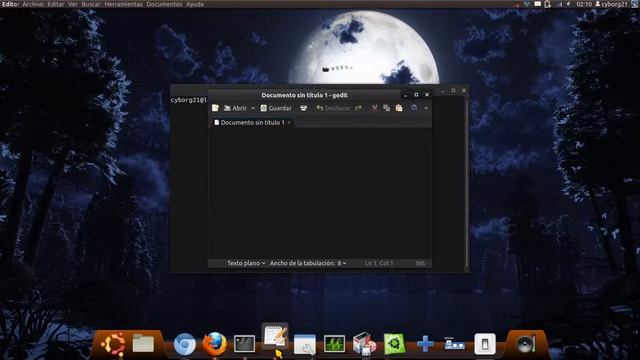This screenshot has width=640, height=360.
Task: Click the terminal prompt text 'cyborg21@l'
Action: 189,100
